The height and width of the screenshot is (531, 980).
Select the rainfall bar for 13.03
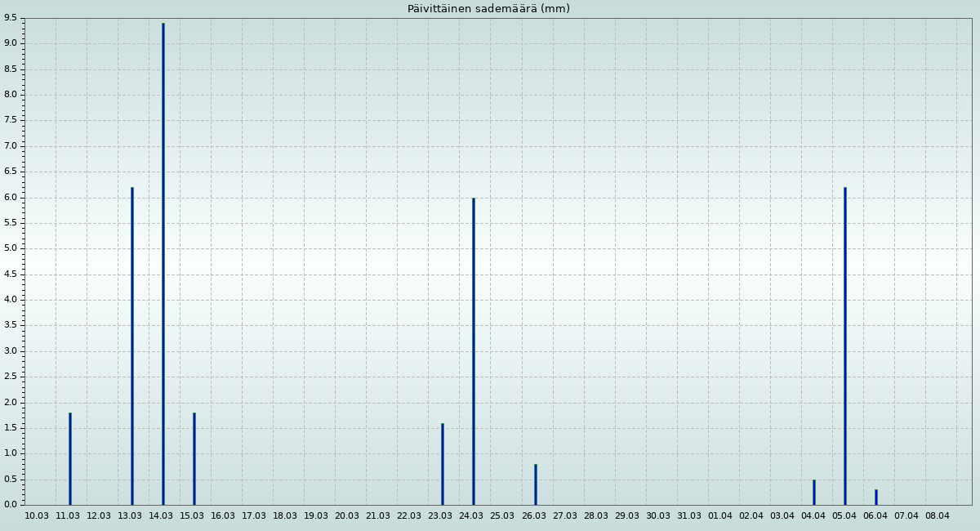point(132,346)
